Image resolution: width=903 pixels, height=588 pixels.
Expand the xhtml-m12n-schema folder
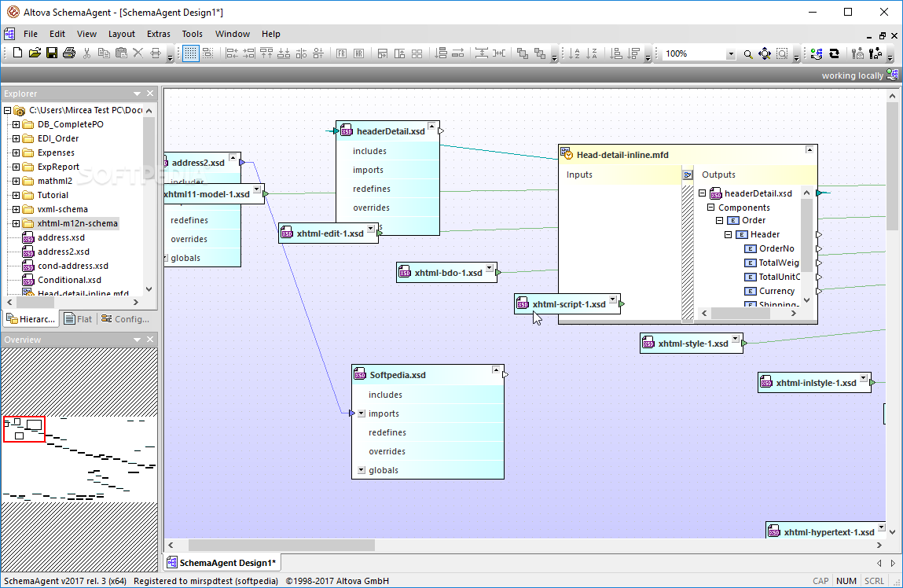17,223
